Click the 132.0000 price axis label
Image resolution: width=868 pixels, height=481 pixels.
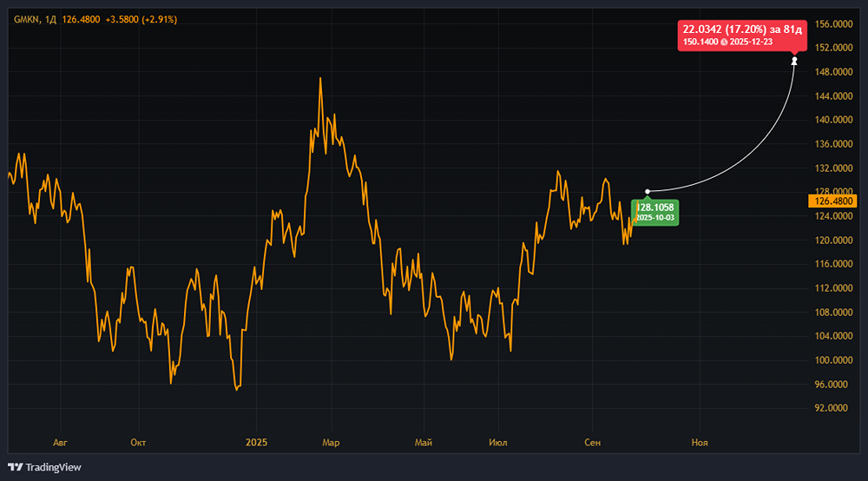(x=833, y=168)
